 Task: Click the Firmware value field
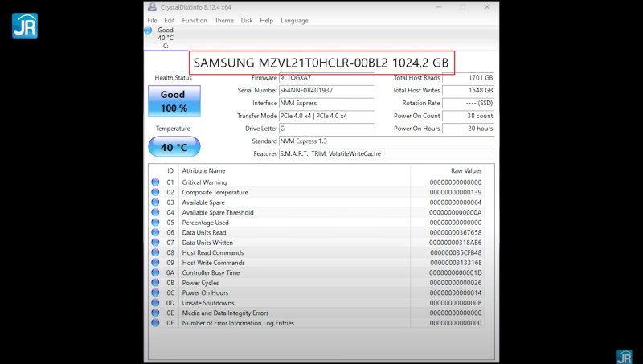tap(325, 78)
